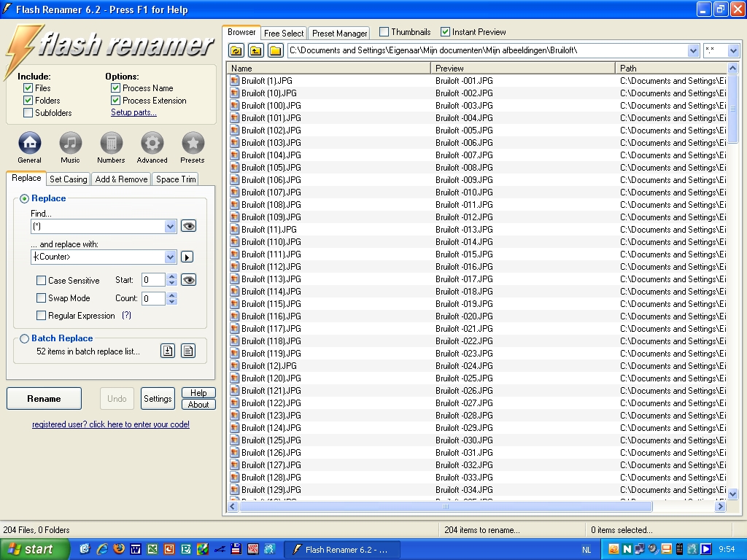Expand the Find text dropdown

[170, 227]
